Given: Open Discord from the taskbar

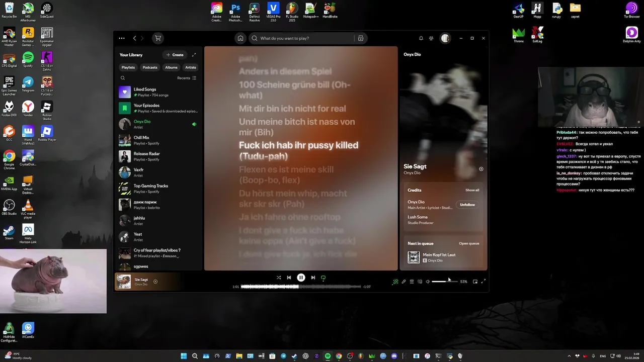Looking at the screenshot, I should coord(394,356).
